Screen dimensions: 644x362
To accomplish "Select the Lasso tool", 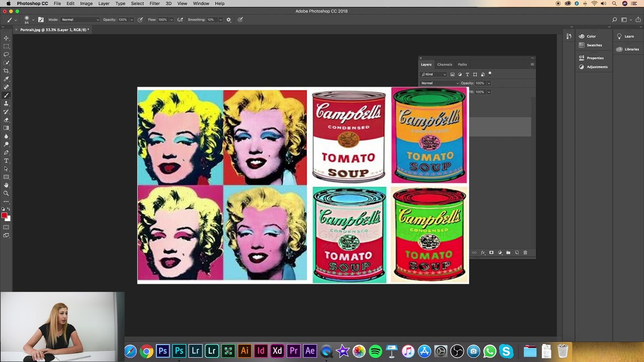I will (7, 54).
